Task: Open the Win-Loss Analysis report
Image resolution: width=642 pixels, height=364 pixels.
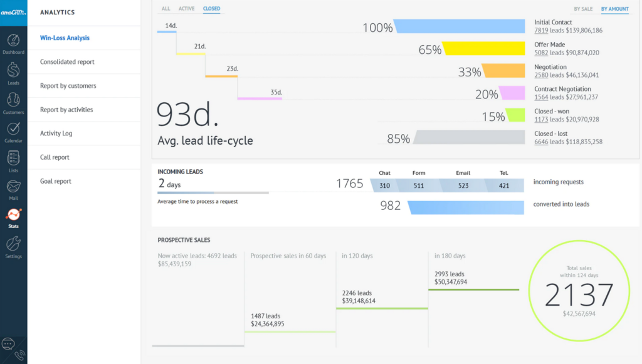Action: pos(65,38)
